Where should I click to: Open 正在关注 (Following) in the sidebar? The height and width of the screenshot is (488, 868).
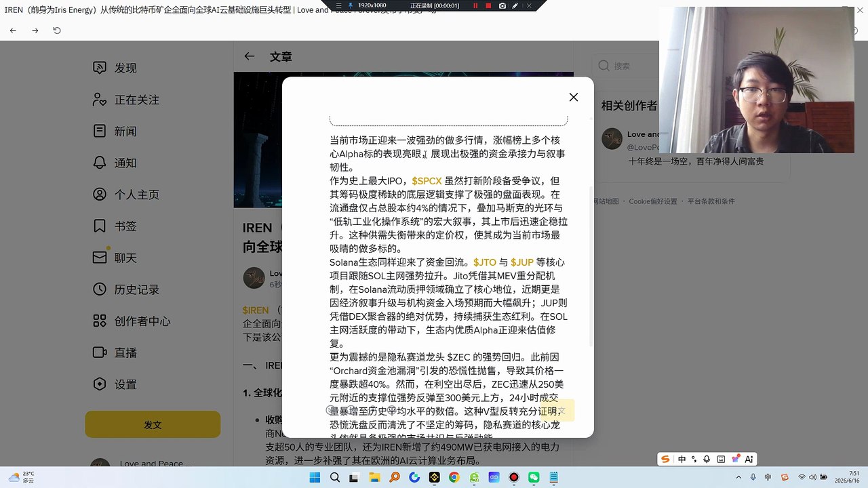pos(126,100)
